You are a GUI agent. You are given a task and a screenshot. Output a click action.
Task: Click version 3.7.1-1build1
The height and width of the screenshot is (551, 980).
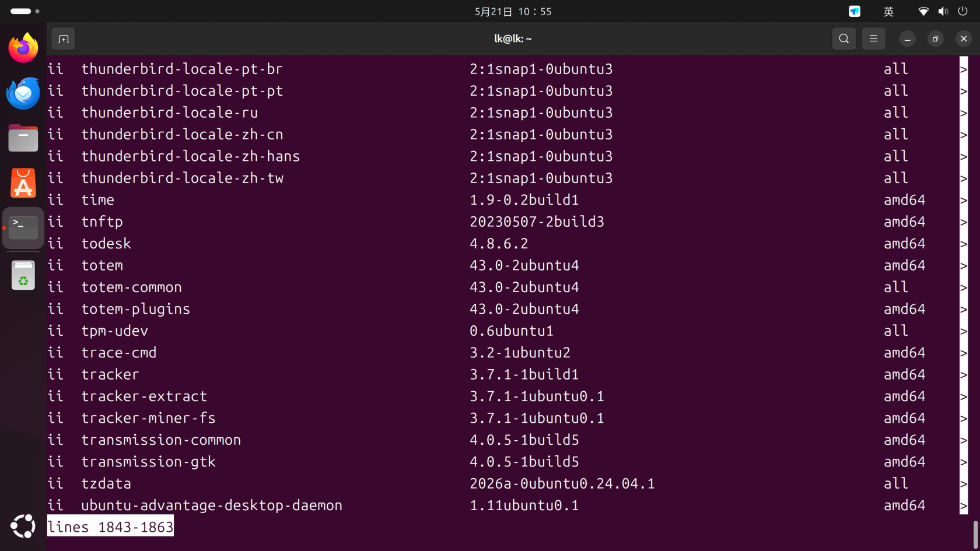tap(524, 374)
